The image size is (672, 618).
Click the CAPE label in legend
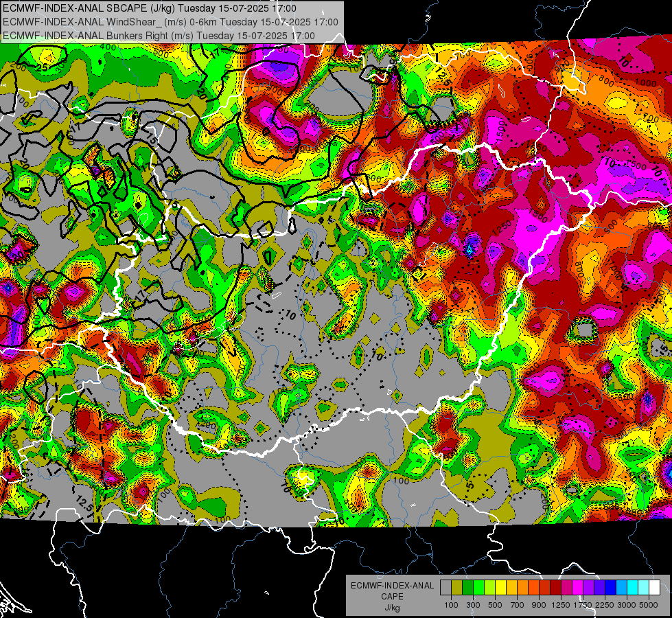[x=393, y=597]
